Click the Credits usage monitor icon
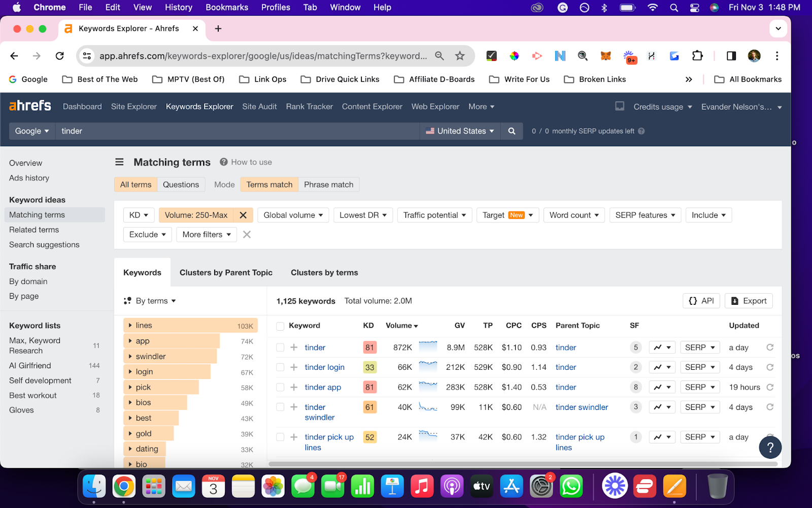The width and height of the screenshot is (812, 508). click(x=619, y=106)
